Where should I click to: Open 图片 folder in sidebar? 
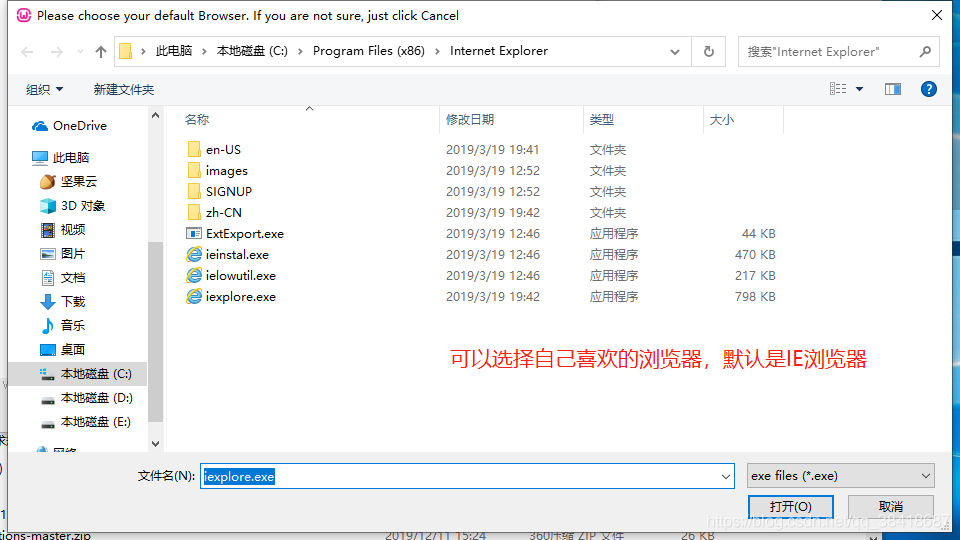pos(63,253)
